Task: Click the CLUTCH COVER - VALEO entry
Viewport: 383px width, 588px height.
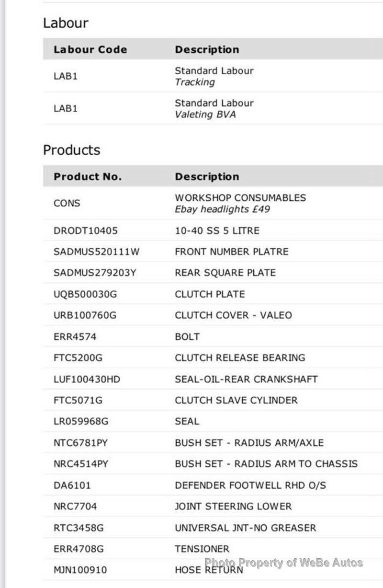Action: [x=233, y=315]
